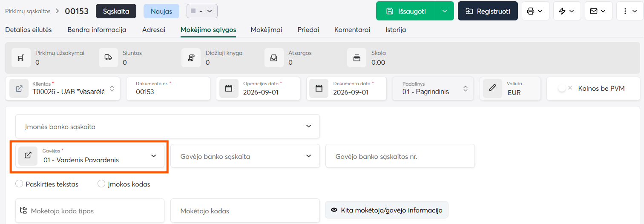Click the Pirkimų užsakymai cart icon
Viewport: 644px width, 224px height.
click(x=20, y=57)
